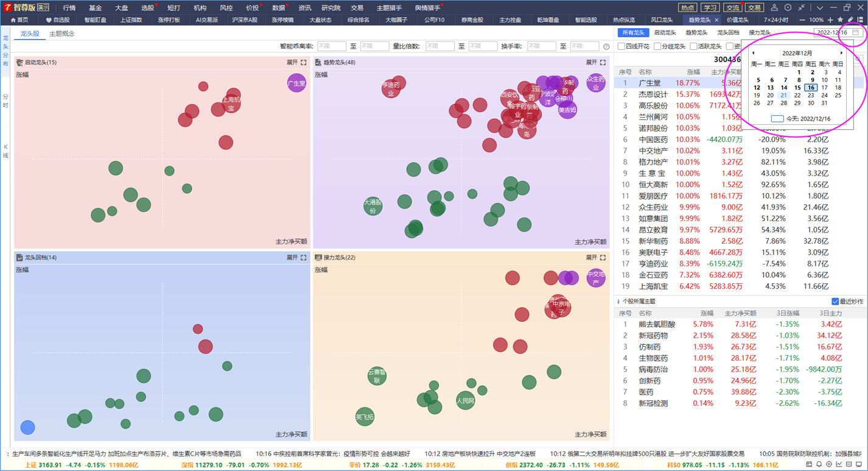
Task: Expand the 龙头回档 panel via 展开
Action: pos(292,258)
